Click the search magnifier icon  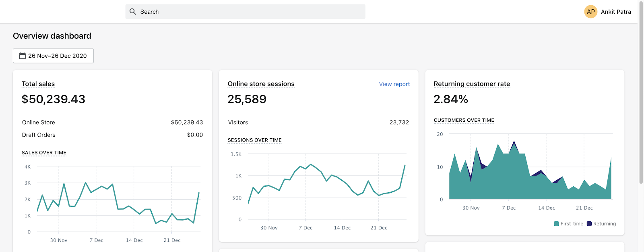(133, 12)
